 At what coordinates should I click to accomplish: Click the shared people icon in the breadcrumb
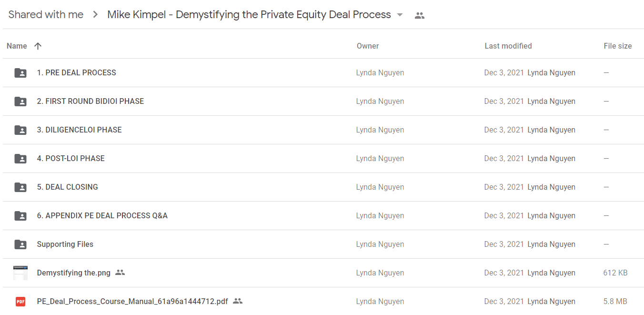(x=419, y=15)
